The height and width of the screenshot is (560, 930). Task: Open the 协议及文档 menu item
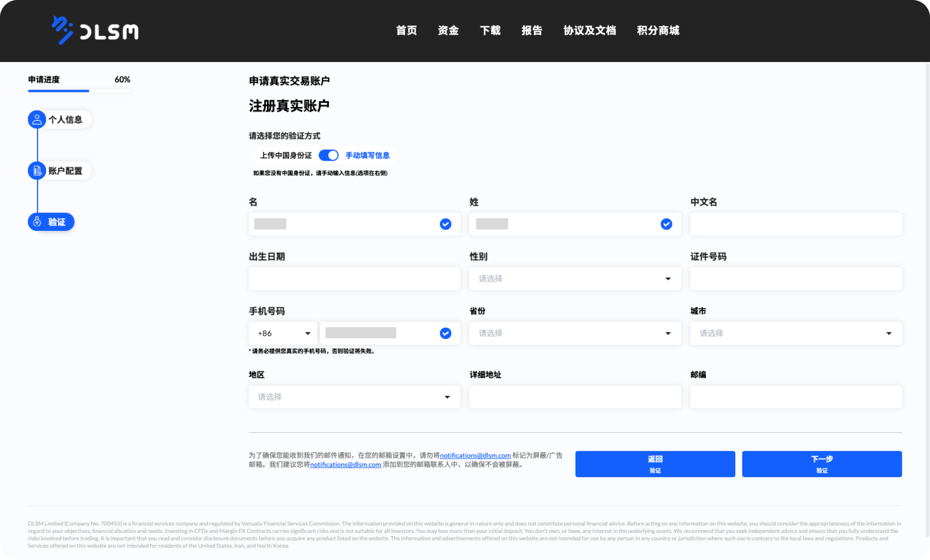point(590,30)
